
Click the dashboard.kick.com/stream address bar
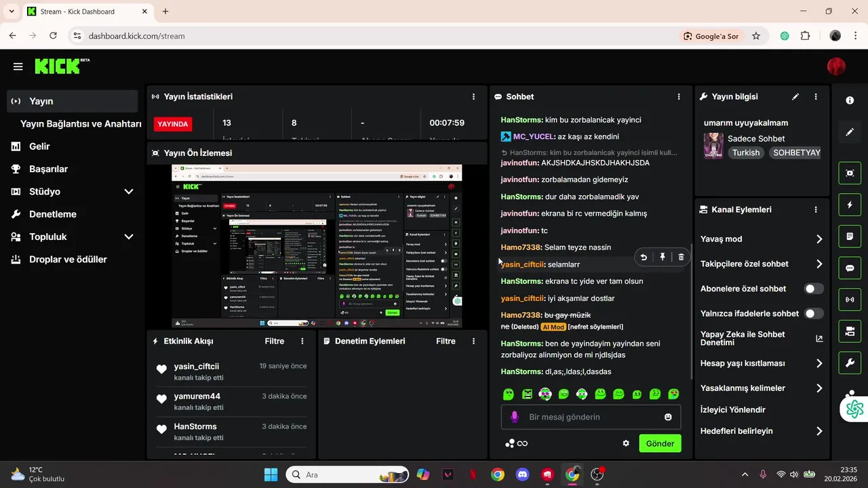coord(136,36)
